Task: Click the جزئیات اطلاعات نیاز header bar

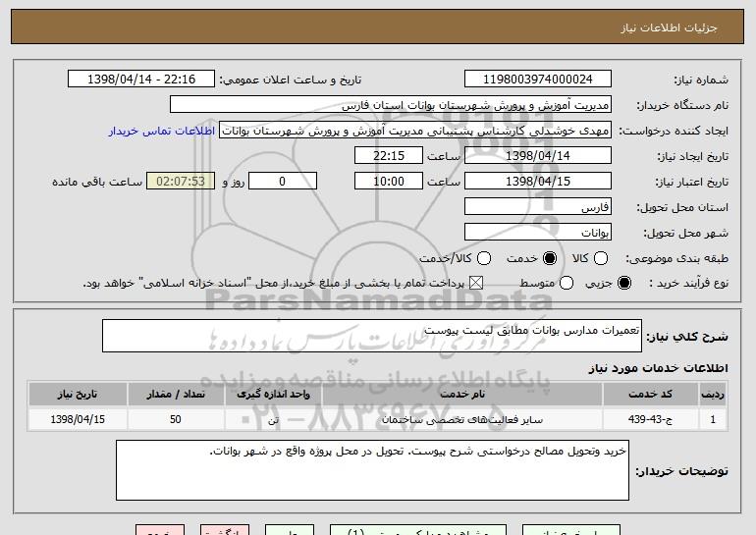Action: (378, 27)
